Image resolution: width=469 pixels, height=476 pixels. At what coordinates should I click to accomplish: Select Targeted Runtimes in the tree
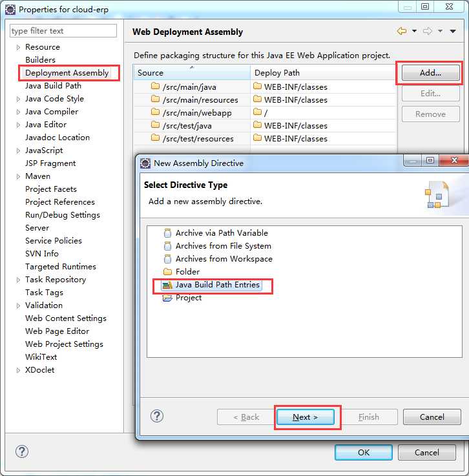(x=61, y=267)
